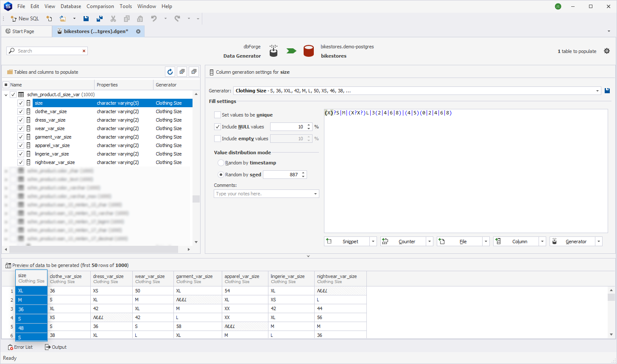This screenshot has height=364, width=617.
Task: Select Random by seed option
Action: (221, 175)
